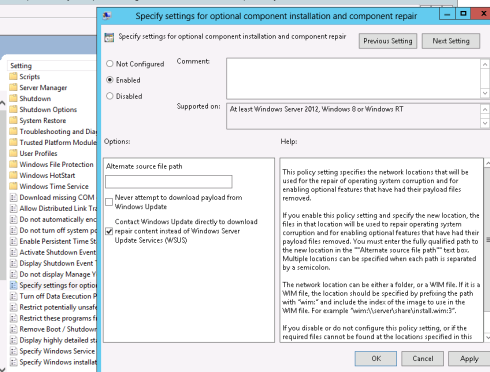Select Do not display Manage policy icon
490x372 pixels.
pos(13,274)
